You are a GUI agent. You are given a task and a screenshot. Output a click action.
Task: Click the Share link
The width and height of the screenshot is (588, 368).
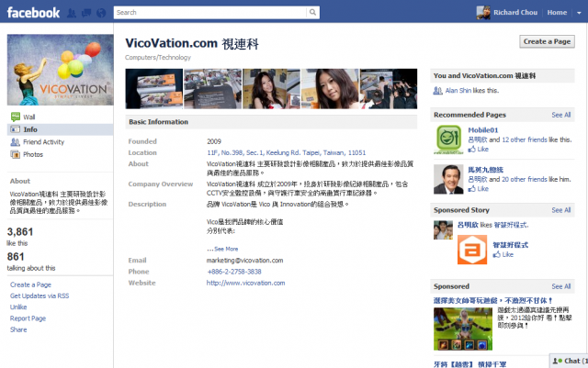[x=18, y=329]
